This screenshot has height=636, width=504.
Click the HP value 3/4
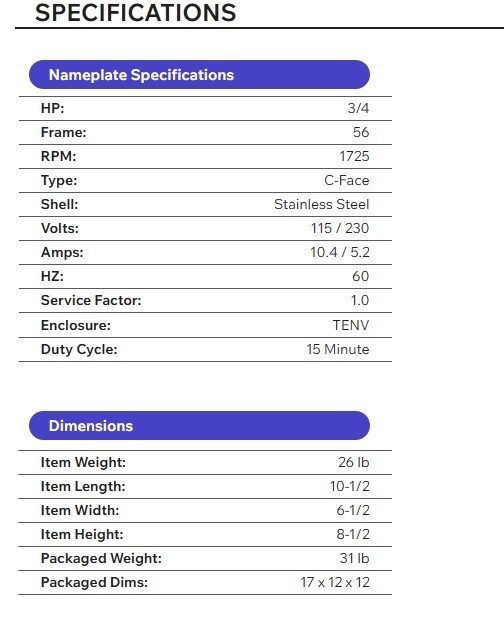[x=358, y=108]
